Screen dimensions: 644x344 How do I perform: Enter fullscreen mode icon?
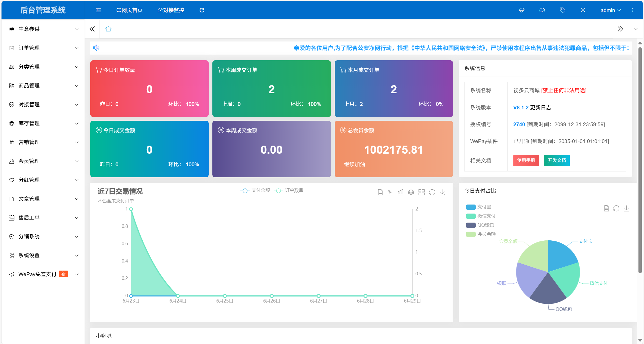coord(583,10)
